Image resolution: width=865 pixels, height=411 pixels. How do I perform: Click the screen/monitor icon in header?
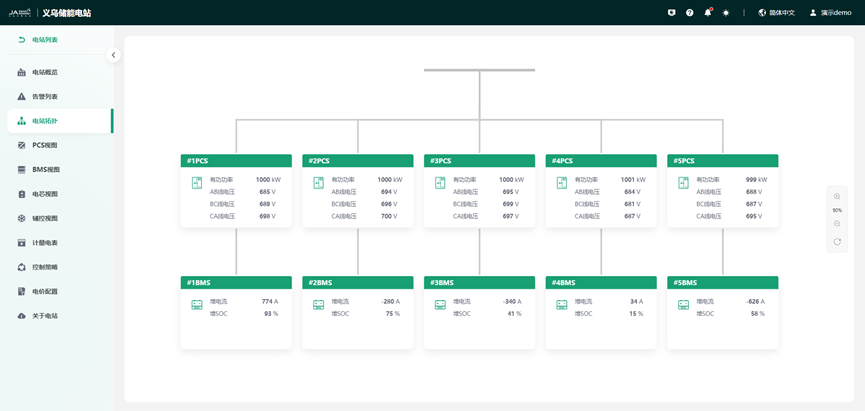pos(671,12)
